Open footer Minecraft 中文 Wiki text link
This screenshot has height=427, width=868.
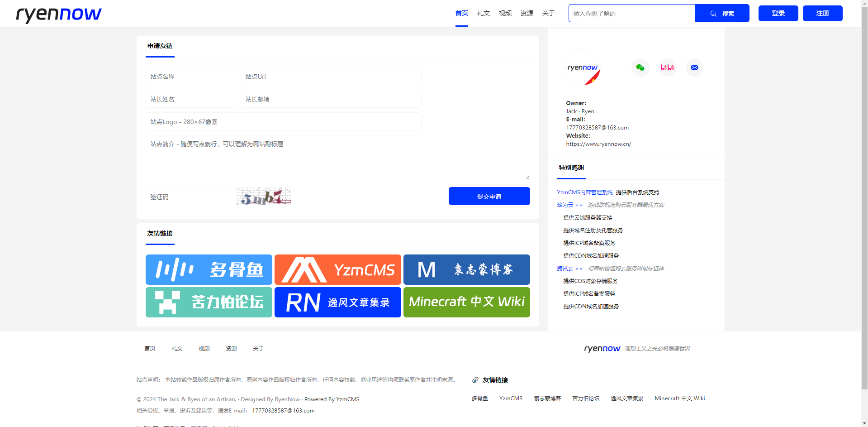pos(680,398)
